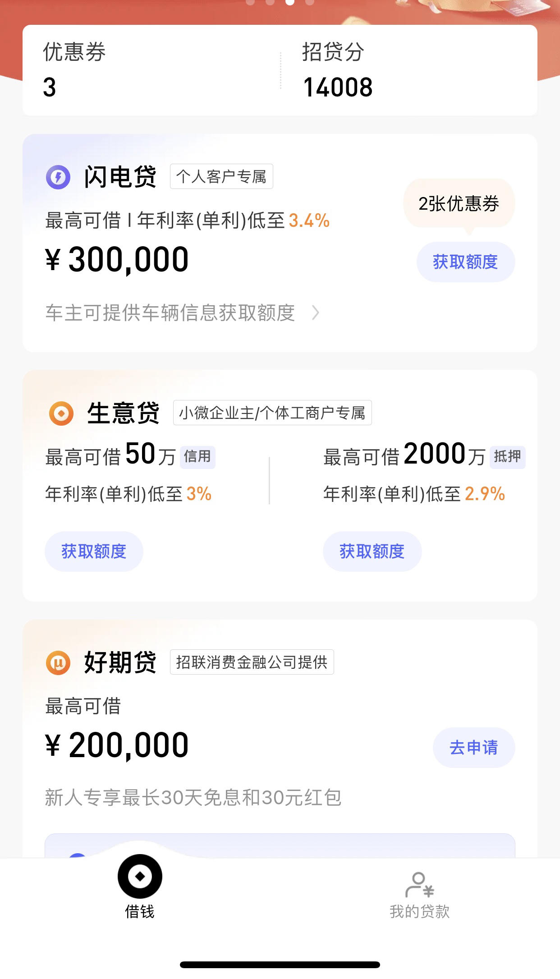Viewport: 560px width, 979px height.
Task: Open the 招贷分 14008 score
Action: click(x=338, y=70)
